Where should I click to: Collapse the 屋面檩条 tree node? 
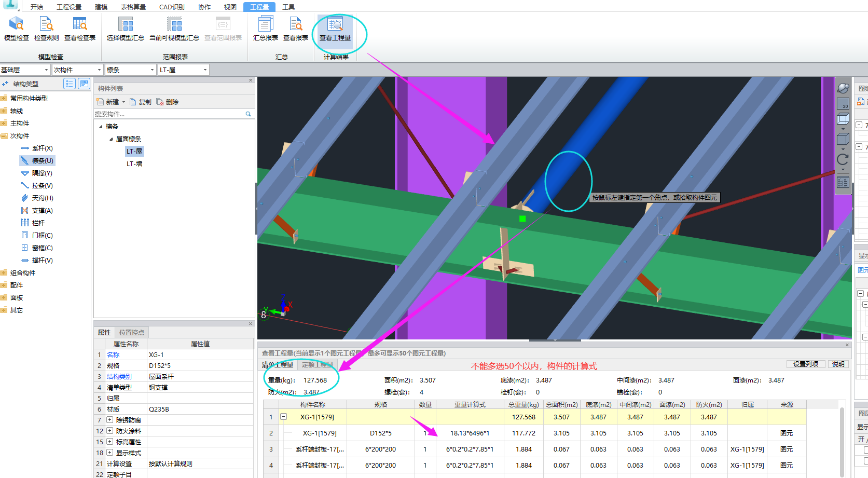[x=111, y=139]
